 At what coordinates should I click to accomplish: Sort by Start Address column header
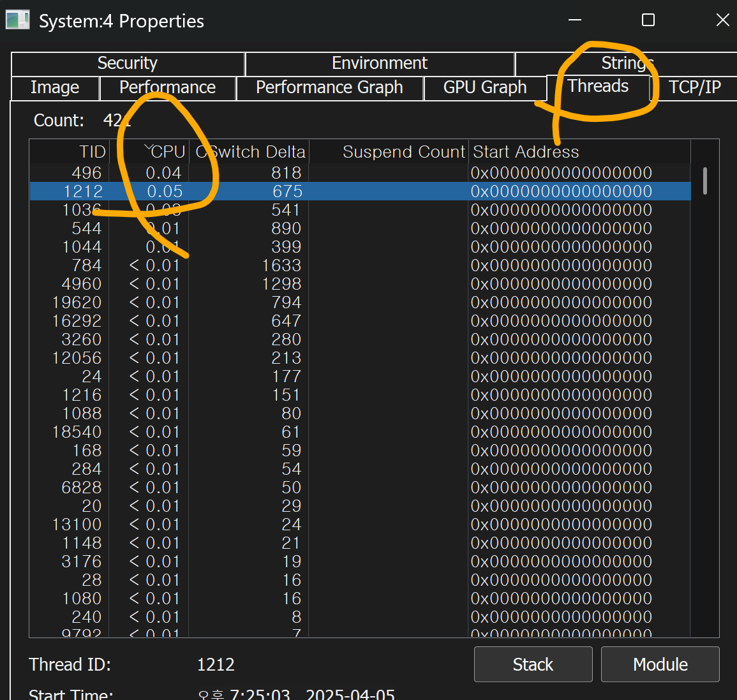coord(579,152)
